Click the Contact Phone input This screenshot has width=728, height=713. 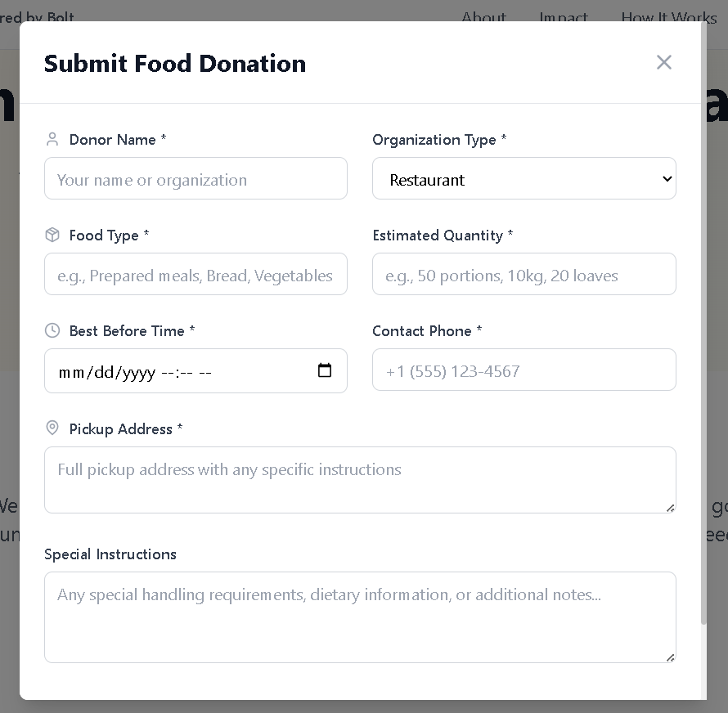pos(524,370)
